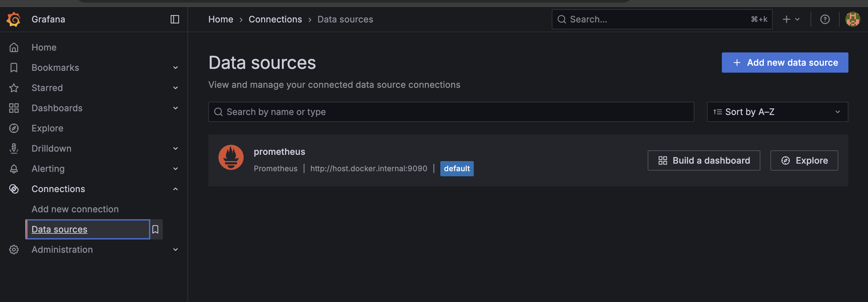Click the Drilldown icon in sidebar

click(14, 148)
